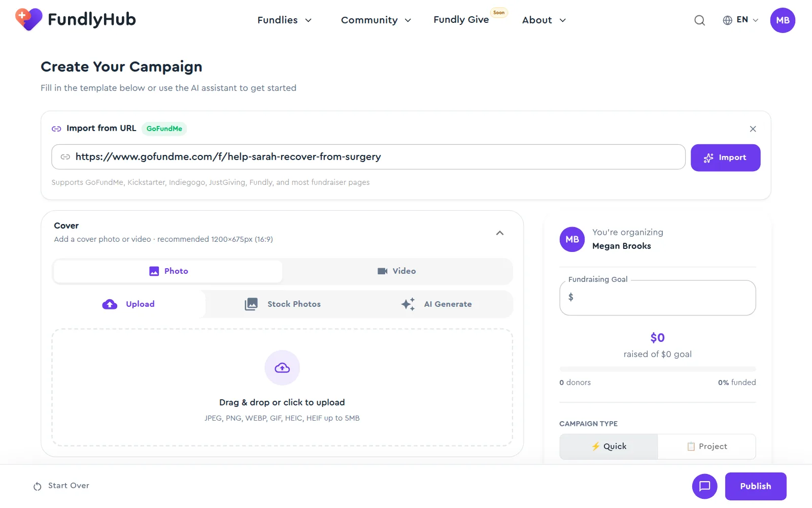Click the GoFundMe source badge
Image resolution: width=812 pixels, height=508 pixels.
point(164,129)
